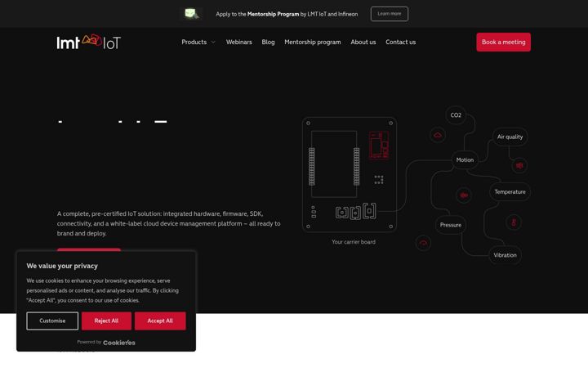Click the 'Your carrier board' caption
Viewport: 588px width, 368px height.
point(354,242)
